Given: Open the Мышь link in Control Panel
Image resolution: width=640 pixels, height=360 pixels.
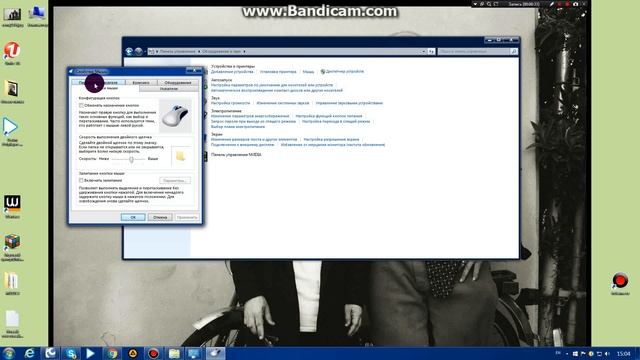Looking at the screenshot, I should point(308,71).
